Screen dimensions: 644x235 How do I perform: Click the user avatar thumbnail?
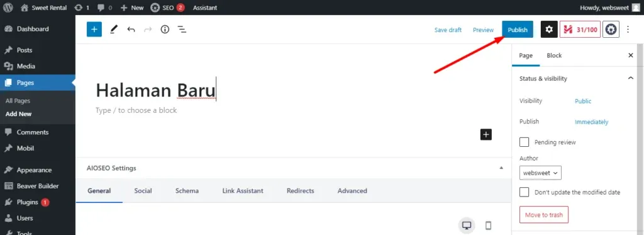click(x=636, y=8)
